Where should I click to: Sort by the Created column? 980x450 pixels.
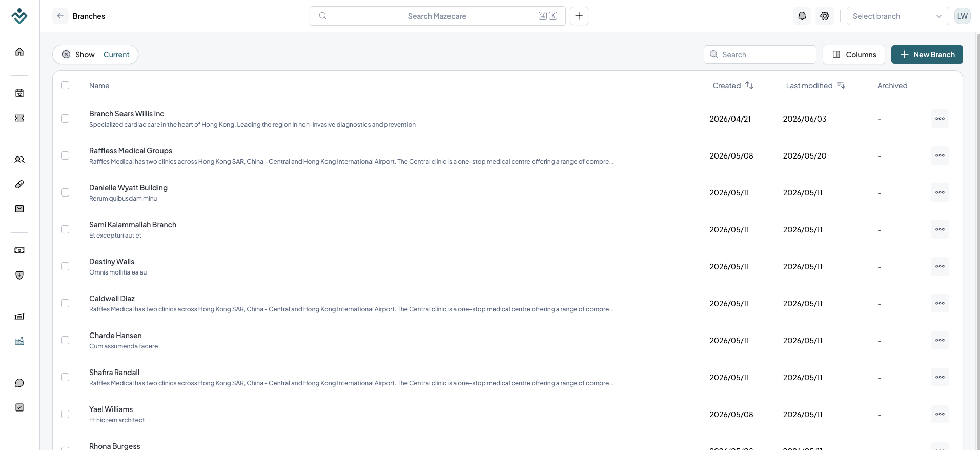pyautogui.click(x=733, y=85)
